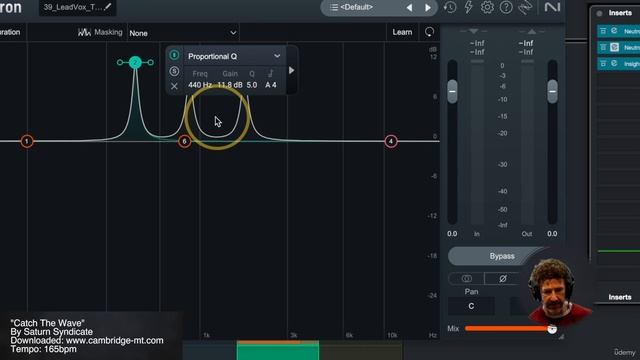Select EQ node 6
The width and height of the screenshot is (640, 360).
[x=184, y=141]
